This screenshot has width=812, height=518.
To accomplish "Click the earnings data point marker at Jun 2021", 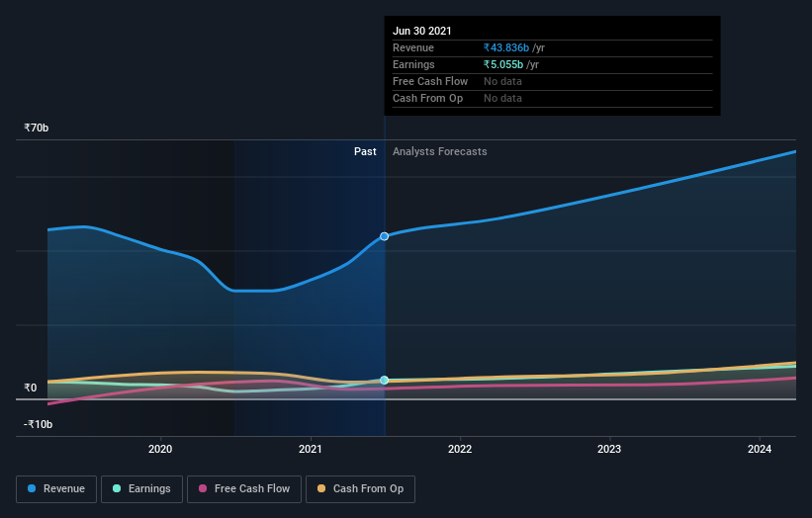I will click(385, 380).
